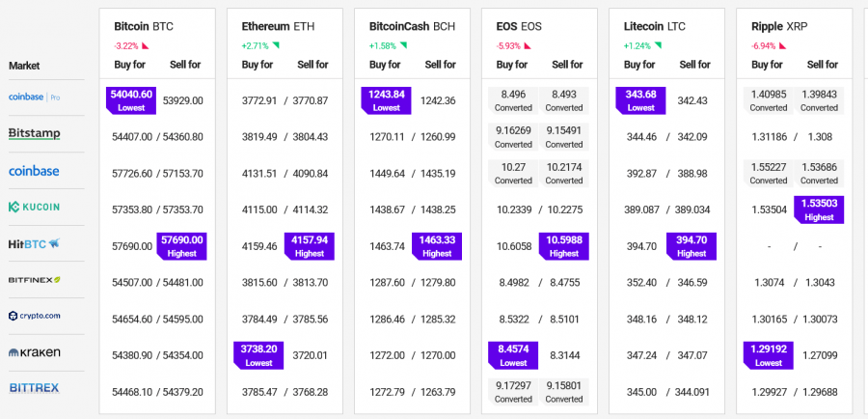Open the Bitfinex market logo
This screenshot has height=419, width=868.
point(35,280)
